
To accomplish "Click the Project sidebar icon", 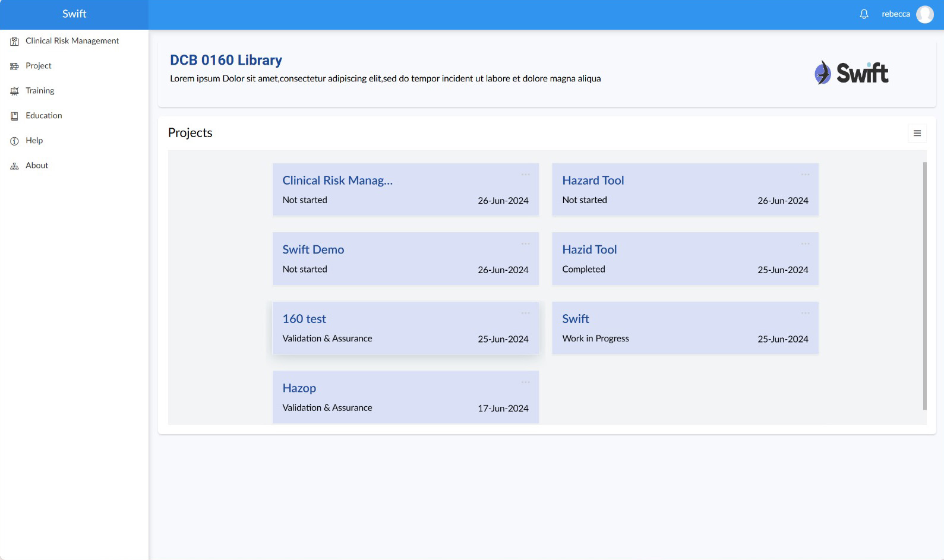I will click(x=14, y=66).
